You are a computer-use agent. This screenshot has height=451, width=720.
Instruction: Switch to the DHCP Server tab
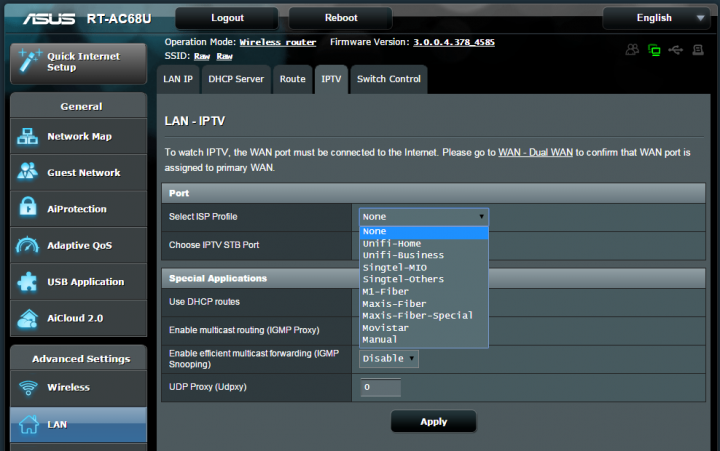[236, 79]
